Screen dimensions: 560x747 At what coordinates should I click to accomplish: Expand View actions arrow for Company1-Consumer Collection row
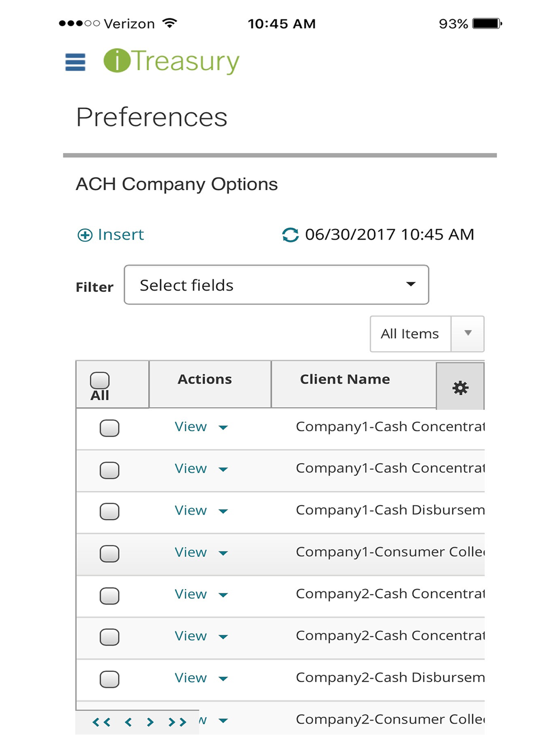[x=223, y=553]
